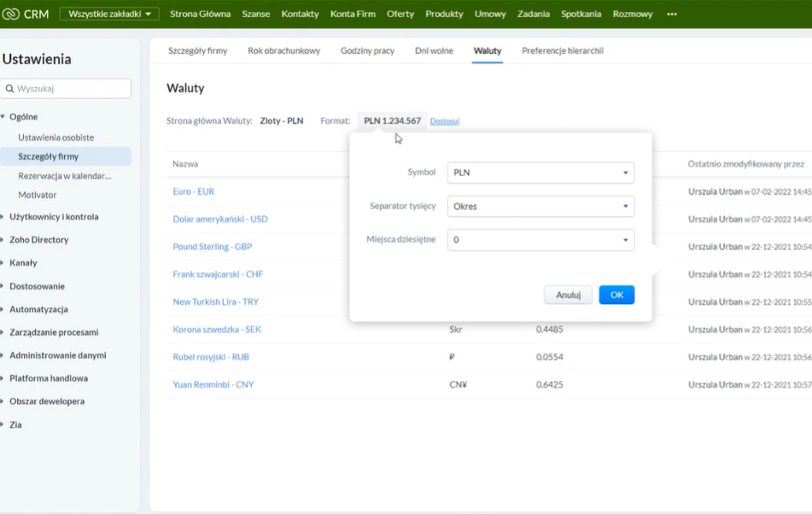
Task: Open Dolar amerykański - USD currency
Action: pyautogui.click(x=220, y=219)
